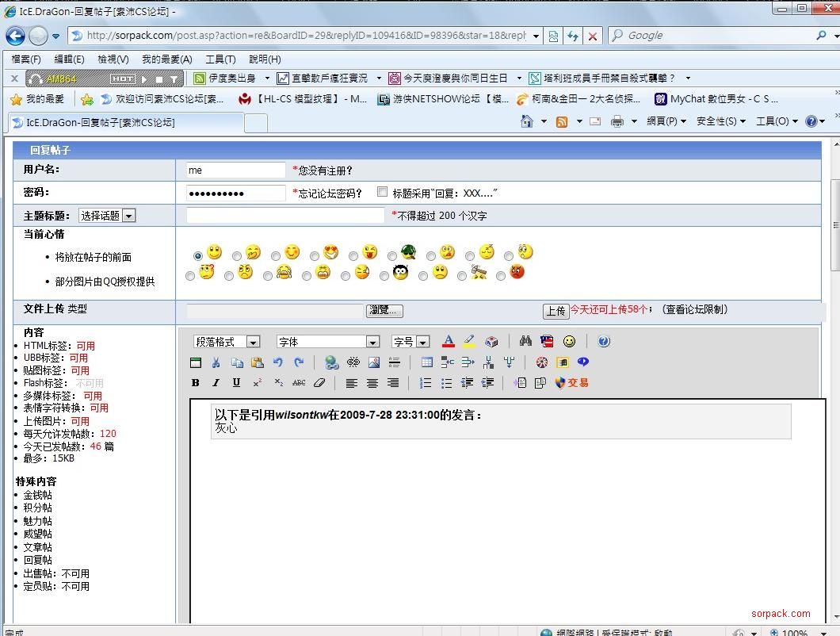Toggle bold formatting in the editor

coord(195,382)
